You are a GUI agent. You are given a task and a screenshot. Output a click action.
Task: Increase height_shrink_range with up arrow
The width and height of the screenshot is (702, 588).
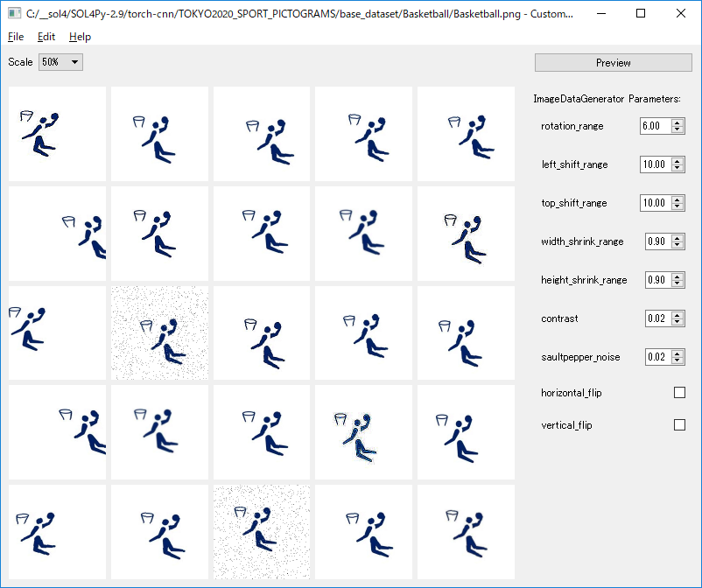[x=677, y=276]
